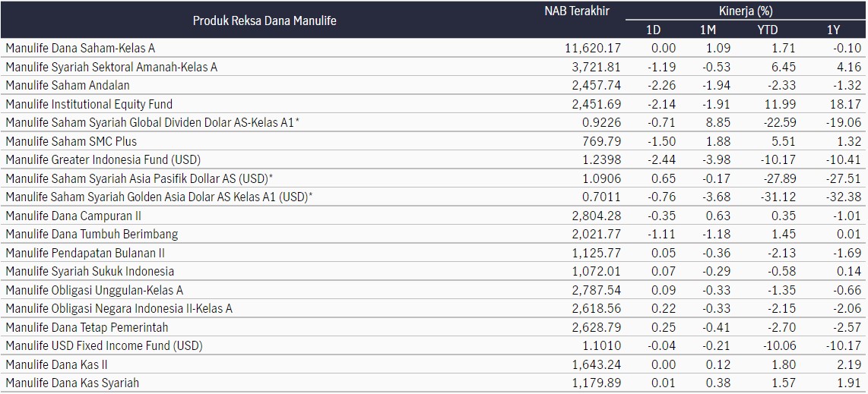Select the YTD performance column header
This screenshot has height=394, width=868.
767,30
